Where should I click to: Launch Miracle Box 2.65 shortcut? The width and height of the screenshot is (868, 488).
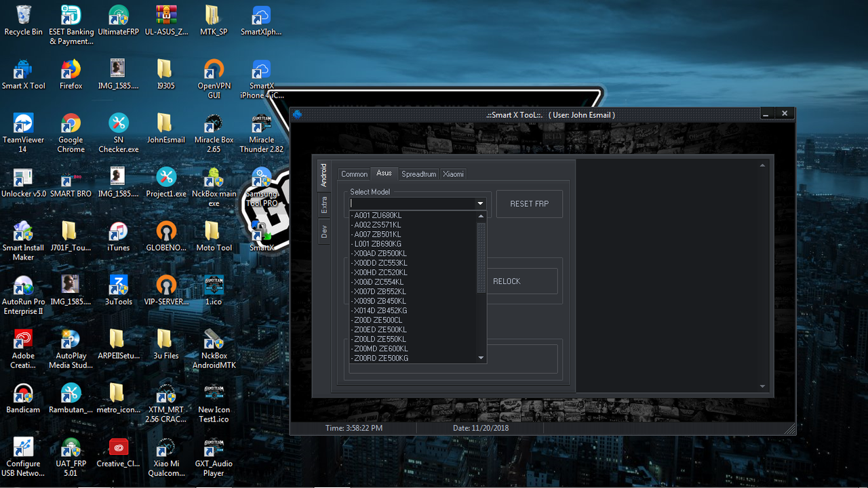pyautogui.click(x=214, y=133)
